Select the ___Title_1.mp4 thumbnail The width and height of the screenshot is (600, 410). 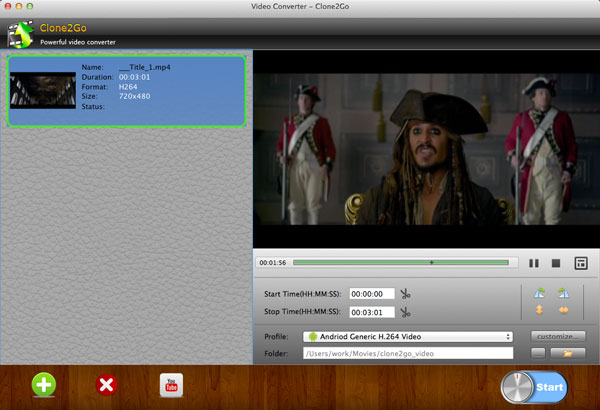(43, 90)
